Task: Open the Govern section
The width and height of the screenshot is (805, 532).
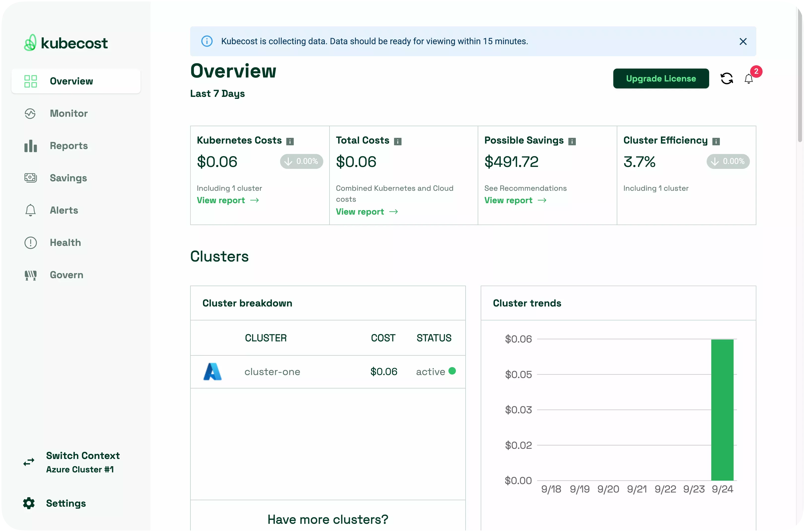Action: click(67, 275)
